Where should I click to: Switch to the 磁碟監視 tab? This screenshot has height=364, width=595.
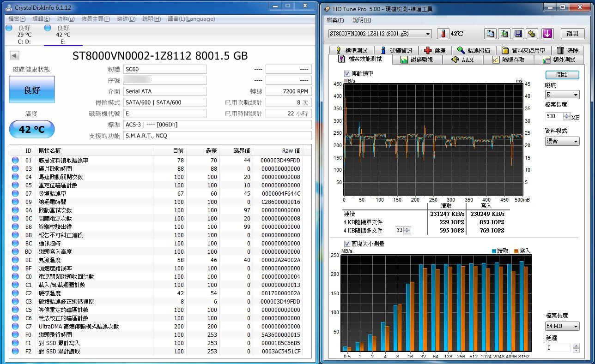pyautogui.click(x=417, y=60)
